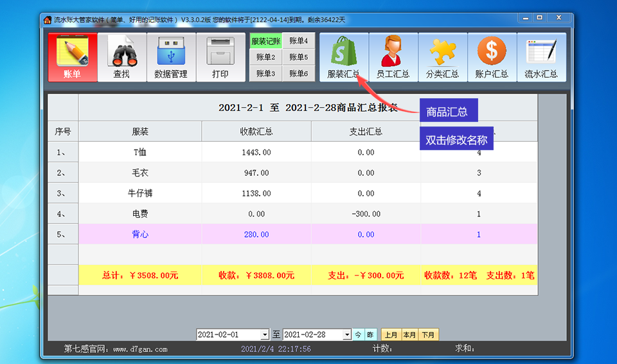Click the 总计 ￥3508.00元 summary cell
Image resolution: width=617 pixels, height=364 pixels.
140,275
